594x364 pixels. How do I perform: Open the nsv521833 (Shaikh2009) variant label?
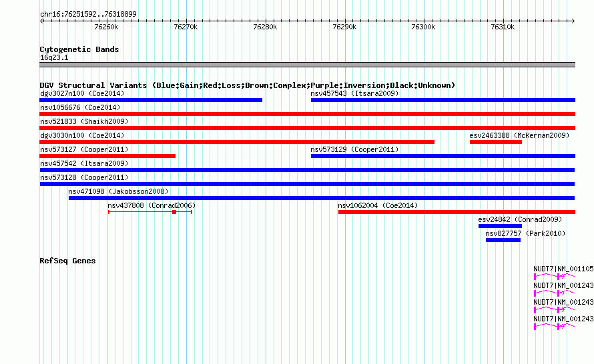point(84,121)
